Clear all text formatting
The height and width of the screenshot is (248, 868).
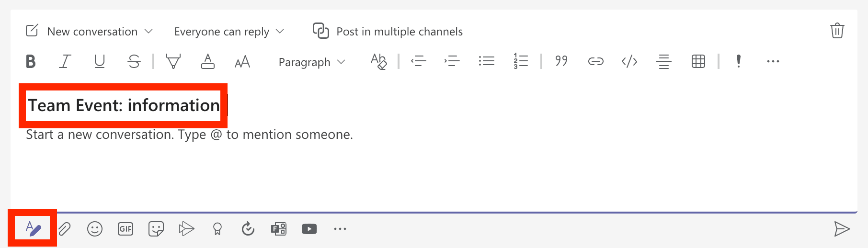378,62
